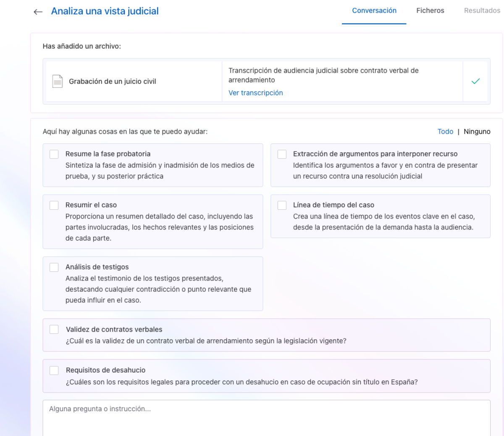Click the Has añadido un archivo label
This screenshot has width=504, height=436.
pos(82,46)
